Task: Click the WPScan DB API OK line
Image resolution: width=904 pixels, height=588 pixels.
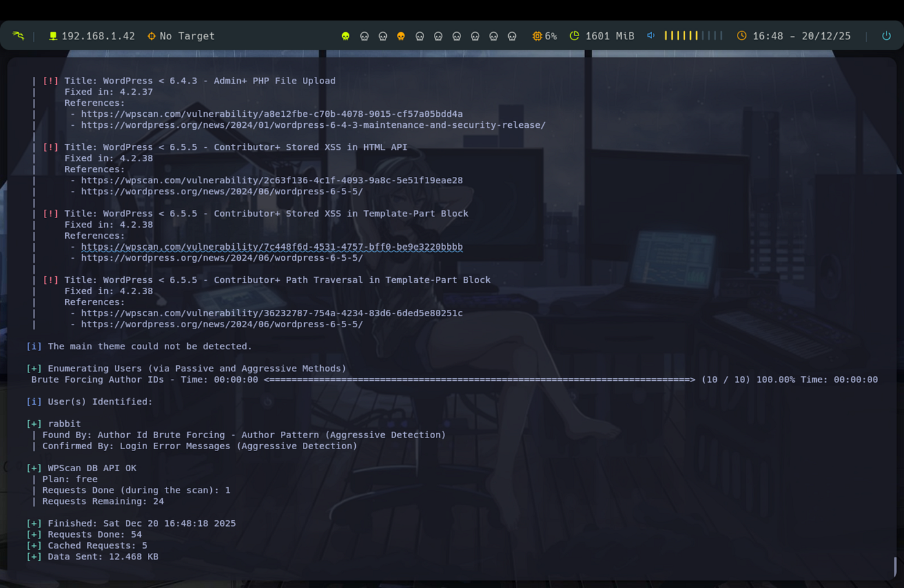Action: 81,469
